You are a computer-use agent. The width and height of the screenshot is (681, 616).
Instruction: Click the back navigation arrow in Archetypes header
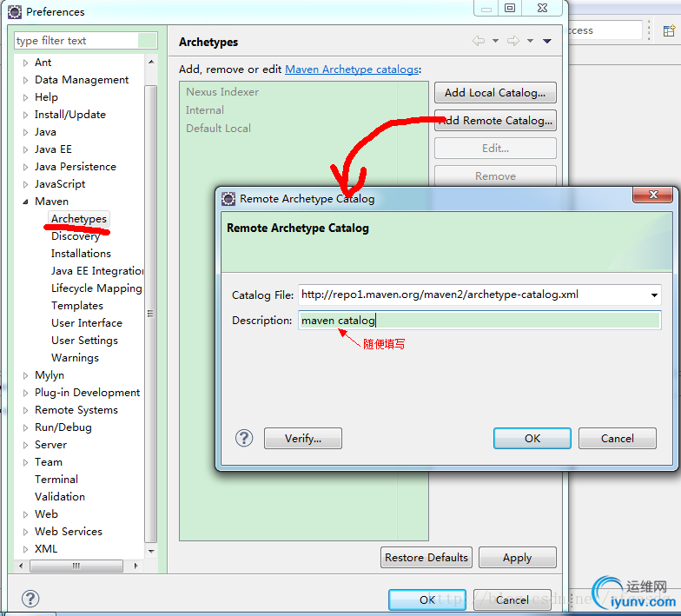(x=479, y=41)
